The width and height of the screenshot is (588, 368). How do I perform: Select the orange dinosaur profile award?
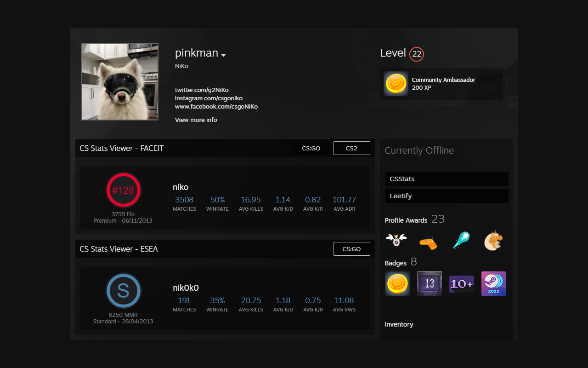pos(429,241)
